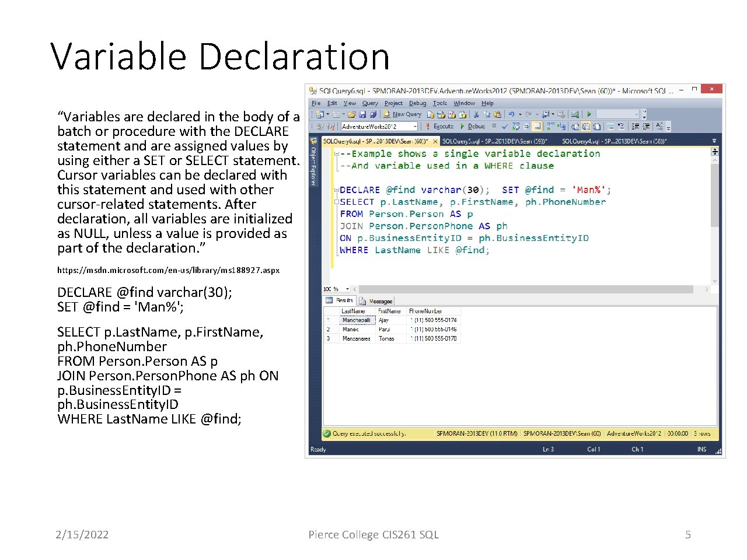Open the Window menu
This screenshot has width=747, height=560.
465,103
